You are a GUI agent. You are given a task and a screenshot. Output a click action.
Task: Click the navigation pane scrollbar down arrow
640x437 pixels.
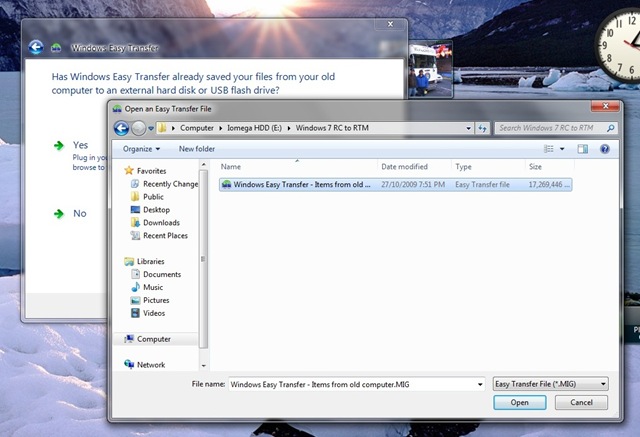(x=203, y=365)
